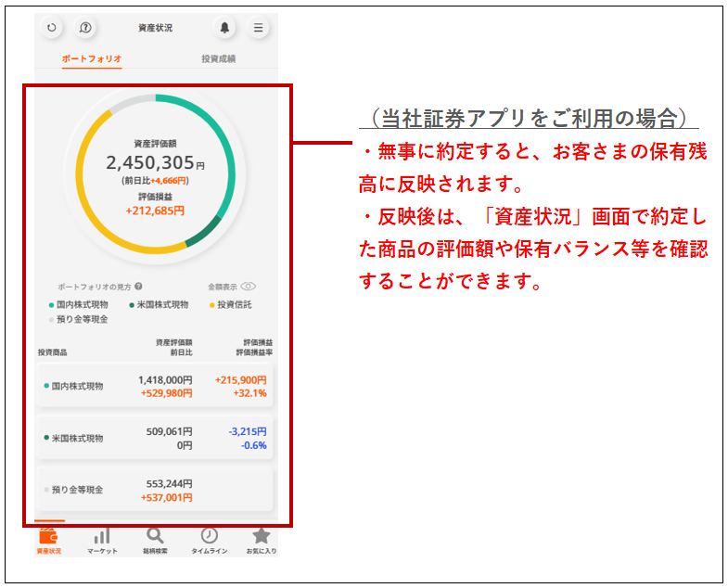728x588 pixels.
Task: Open the マーケット chart icon
Action: pyautogui.click(x=102, y=536)
